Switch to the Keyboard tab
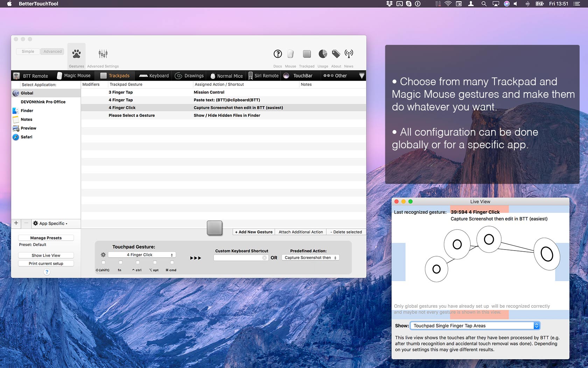588x368 pixels. coord(154,76)
